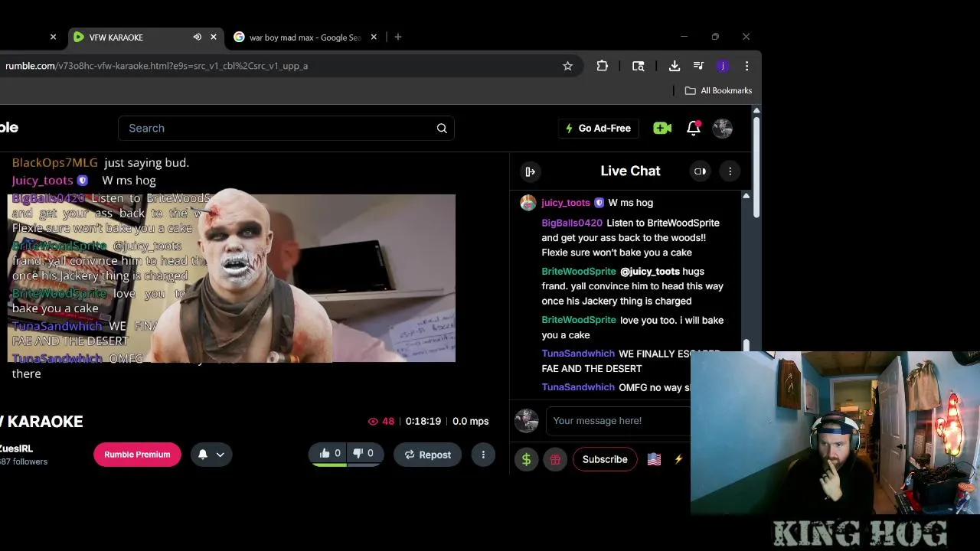Viewport: 980px width, 551px height.
Task: Open Chrome three-dot menu
Action: tap(746, 66)
